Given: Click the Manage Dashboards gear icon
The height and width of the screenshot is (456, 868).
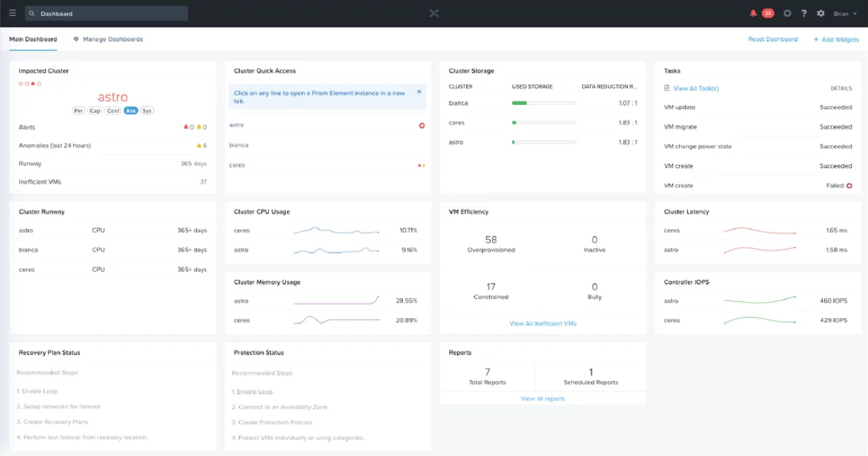Looking at the screenshot, I should pyautogui.click(x=76, y=39).
